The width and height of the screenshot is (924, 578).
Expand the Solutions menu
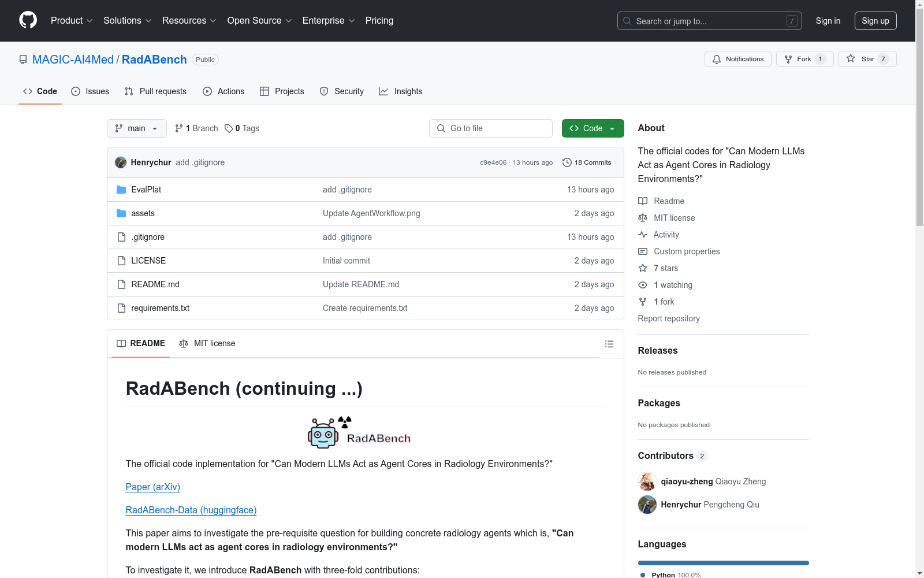coord(127,21)
